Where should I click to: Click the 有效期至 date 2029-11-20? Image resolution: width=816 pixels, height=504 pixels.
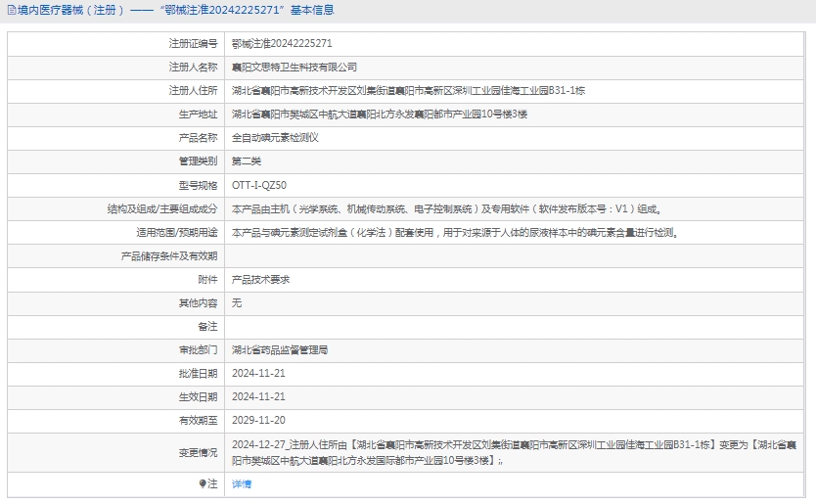click(x=258, y=420)
